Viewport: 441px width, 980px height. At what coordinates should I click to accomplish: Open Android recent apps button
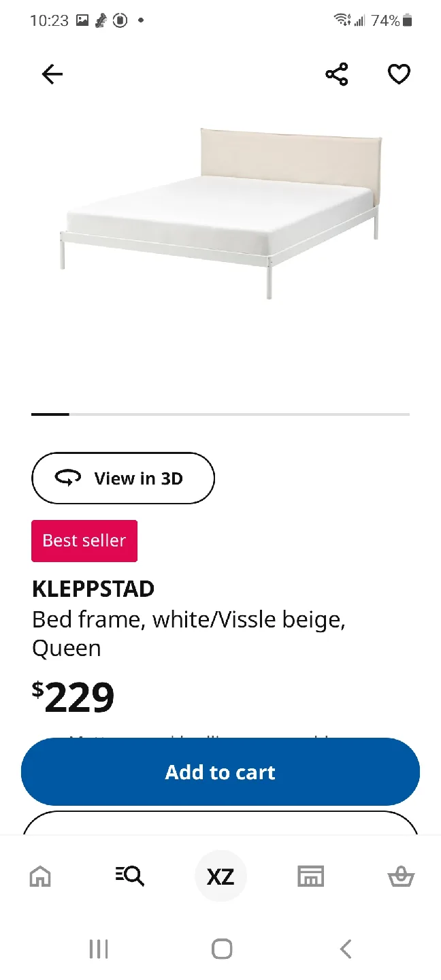(x=99, y=949)
